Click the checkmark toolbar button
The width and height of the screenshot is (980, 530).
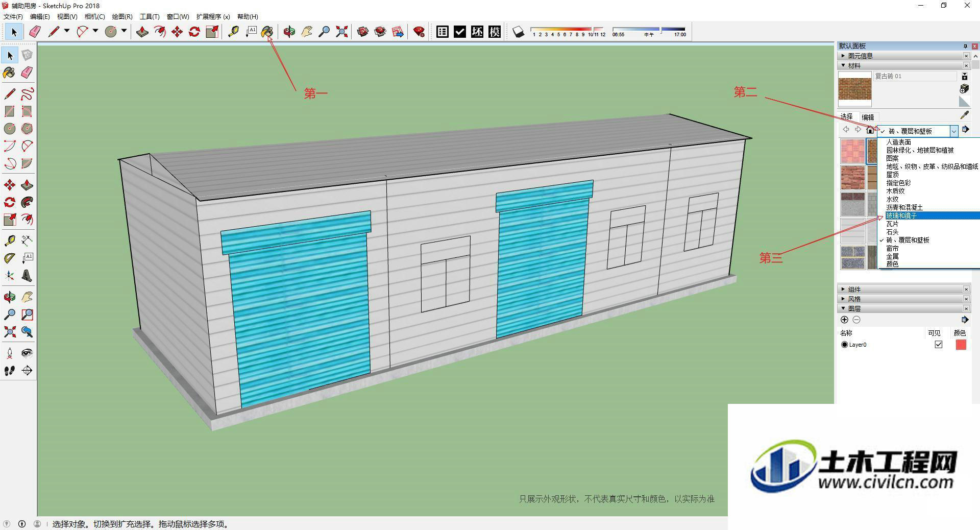point(460,32)
